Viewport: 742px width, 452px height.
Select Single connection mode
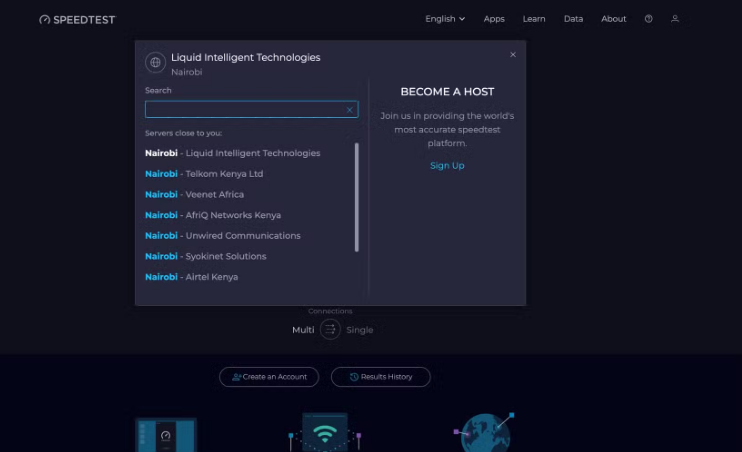click(x=360, y=330)
